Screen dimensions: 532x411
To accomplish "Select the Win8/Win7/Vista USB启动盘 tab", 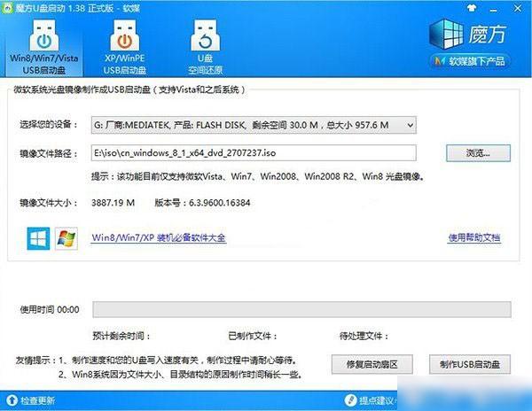I will coord(43,47).
